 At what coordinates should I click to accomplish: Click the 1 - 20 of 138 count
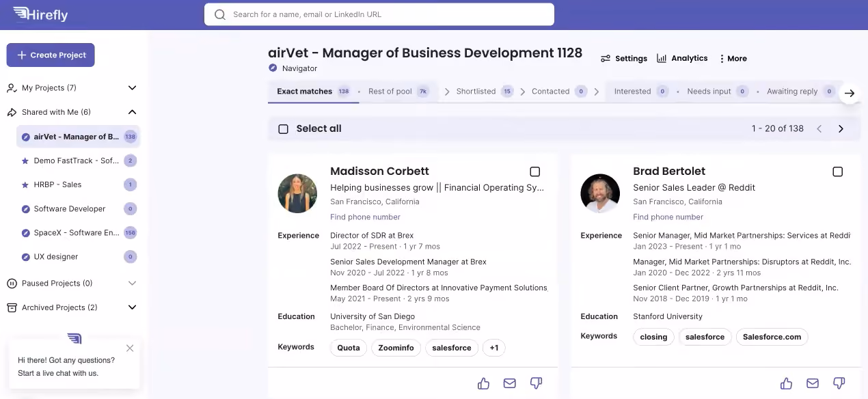778,128
